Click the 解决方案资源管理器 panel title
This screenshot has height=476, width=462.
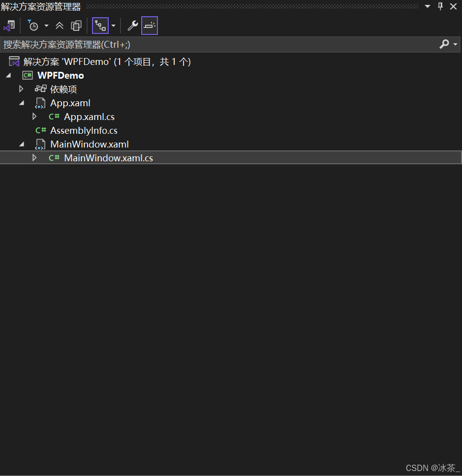(41, 7)
